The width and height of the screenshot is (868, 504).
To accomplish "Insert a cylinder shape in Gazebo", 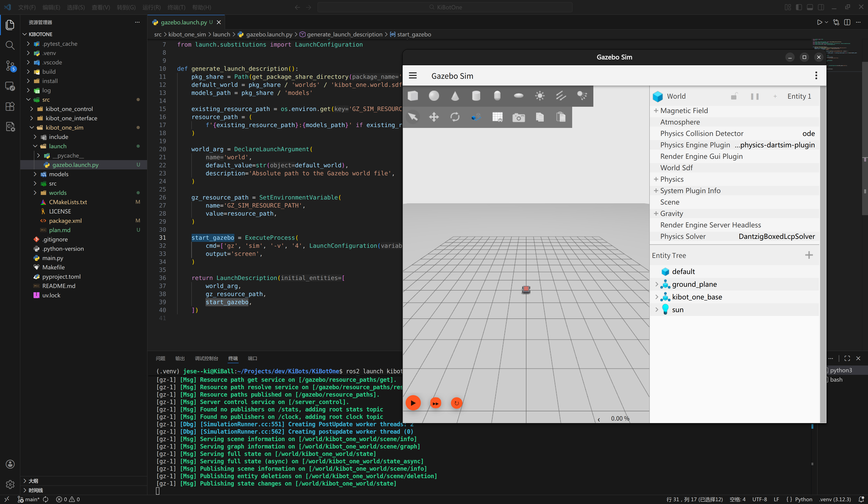I will click(x=476, y=96).
